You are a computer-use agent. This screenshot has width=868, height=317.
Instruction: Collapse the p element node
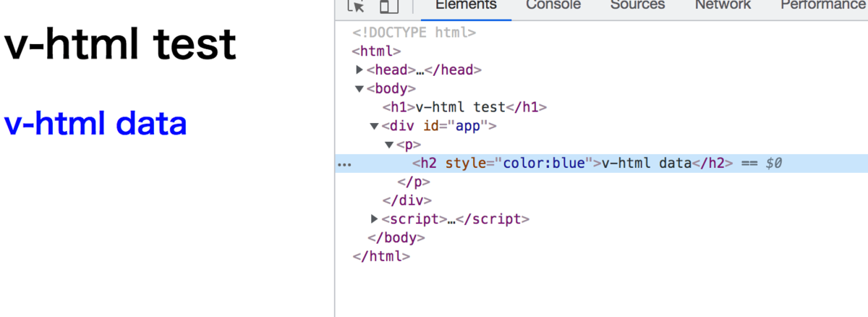tap(389, 145)
